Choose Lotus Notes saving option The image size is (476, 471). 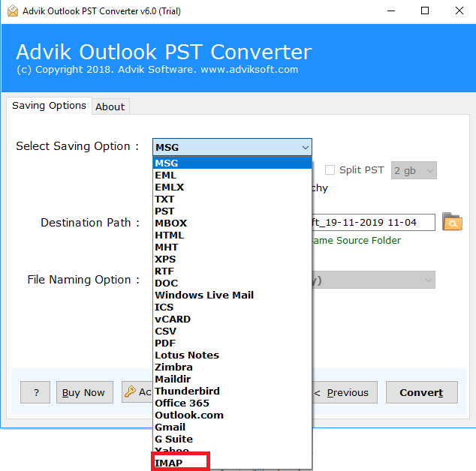[232, 355]
